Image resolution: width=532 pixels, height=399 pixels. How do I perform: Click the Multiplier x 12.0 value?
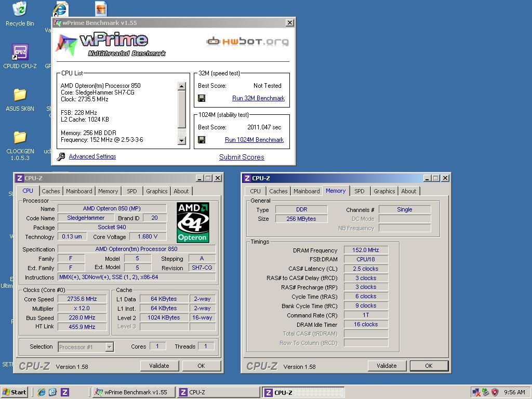[x=82, y=308]
